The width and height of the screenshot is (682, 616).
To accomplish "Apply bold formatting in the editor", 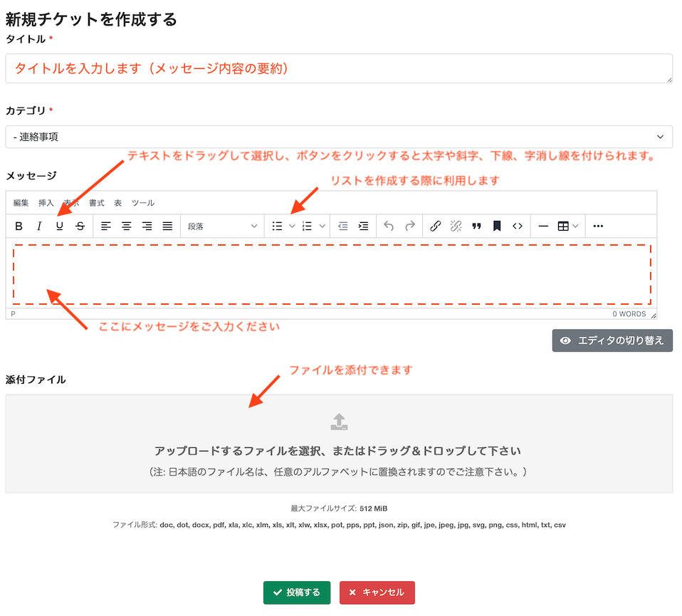I will click(x=19, y=226).
